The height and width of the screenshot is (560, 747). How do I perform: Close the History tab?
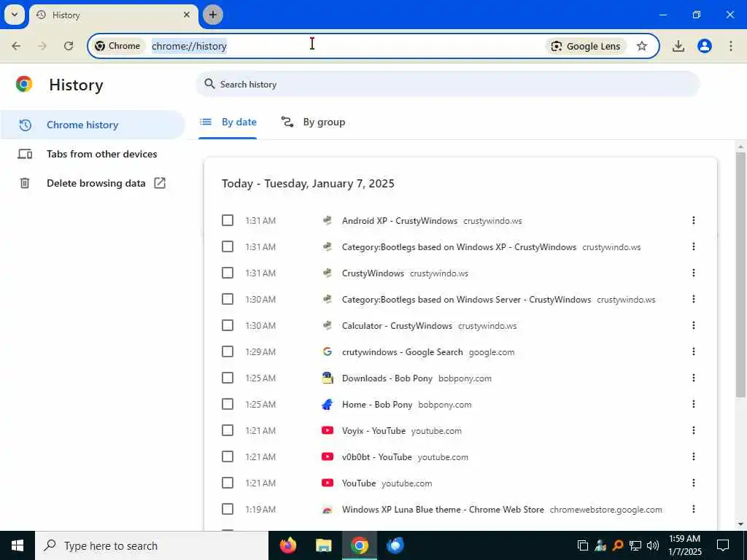(x=187, y=15)
